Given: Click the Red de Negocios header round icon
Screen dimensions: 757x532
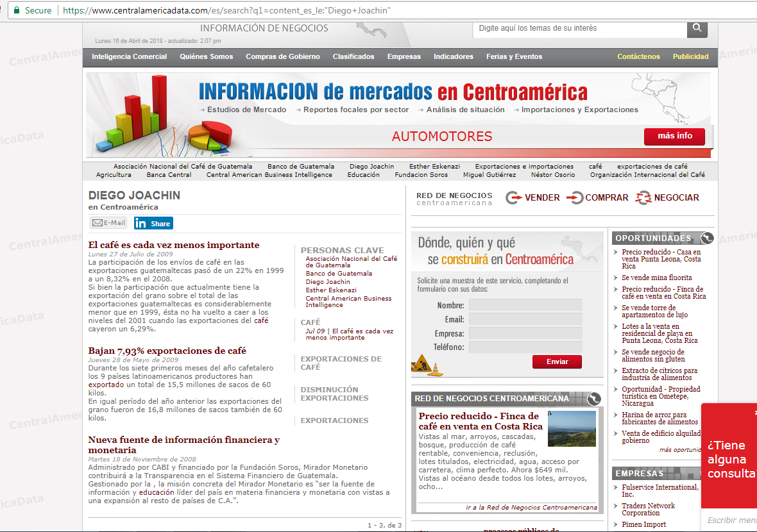Looking at the screenshot, I should click(x=594, y=399).
